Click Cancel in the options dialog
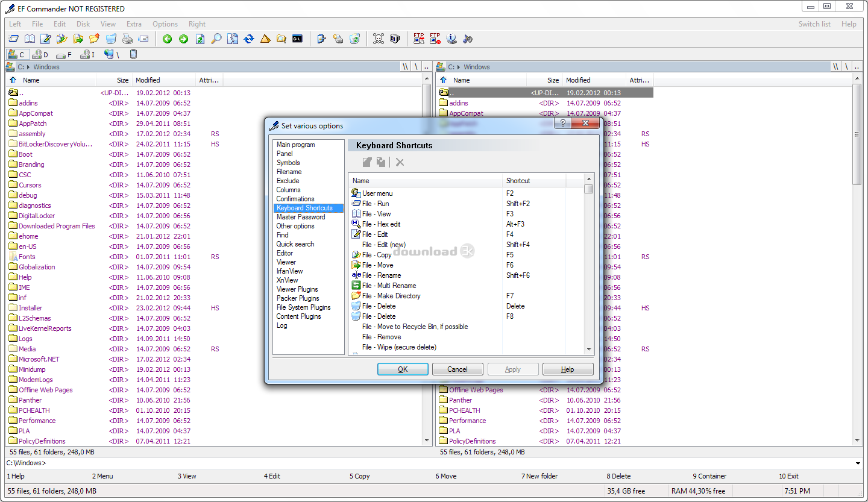The width and height of the screenshot is (868, 502). 457,369
